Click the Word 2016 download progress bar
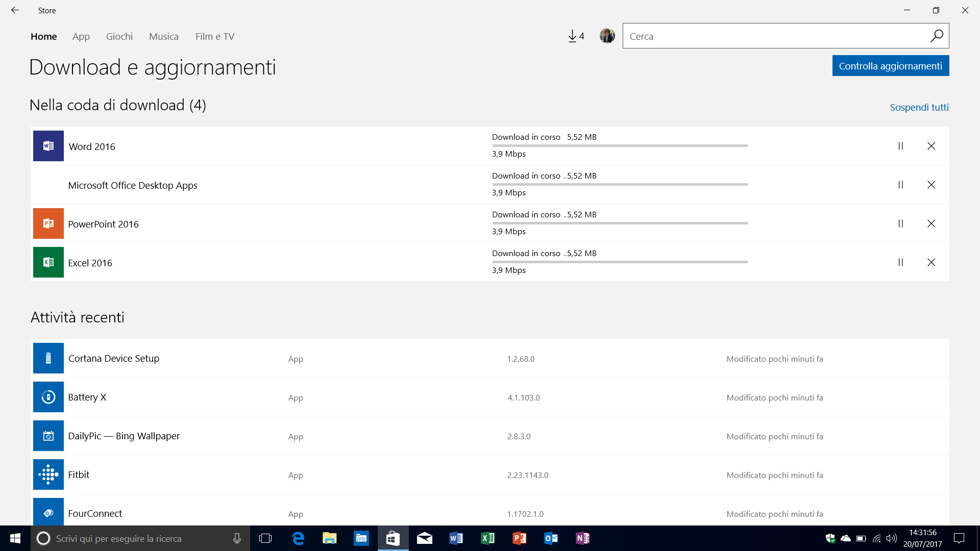This screenshot has height=551, width=980. (x=620, y=145)
